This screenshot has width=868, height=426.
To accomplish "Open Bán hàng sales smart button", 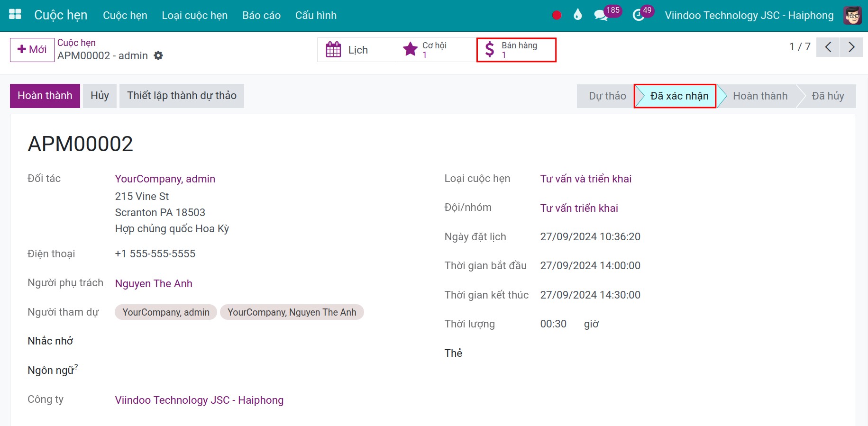I will tap(516, 50).
